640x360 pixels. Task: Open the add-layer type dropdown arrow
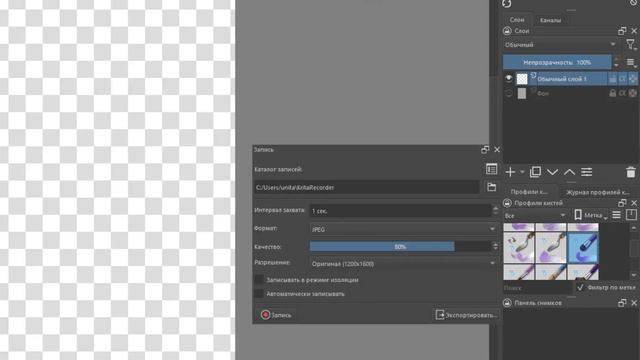(522, 172)
